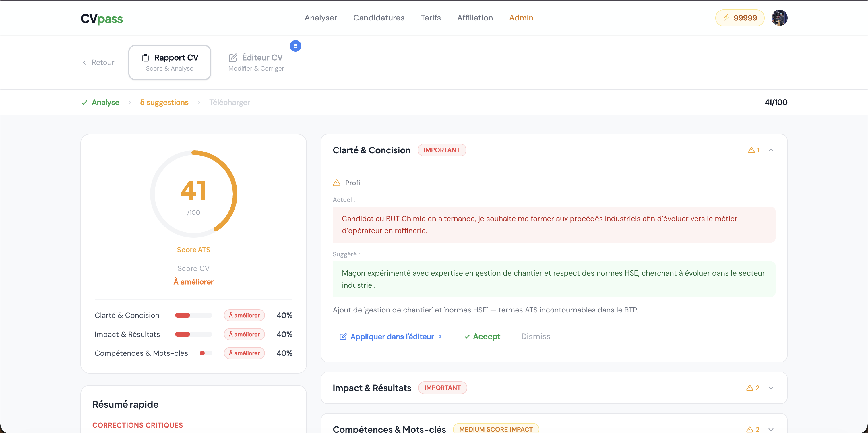Click the Clarté & Concision progress bar
868x433 pixels.
[193, 315]
